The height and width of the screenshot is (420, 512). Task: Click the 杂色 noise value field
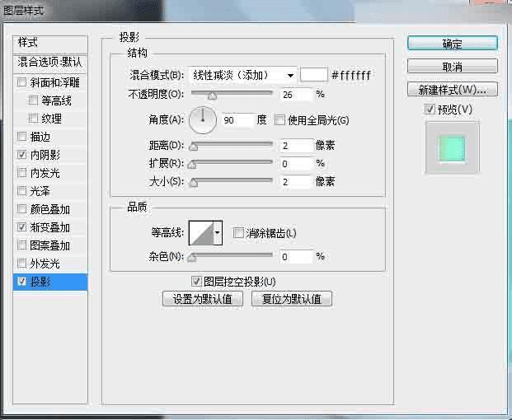(x=296, y=257)
